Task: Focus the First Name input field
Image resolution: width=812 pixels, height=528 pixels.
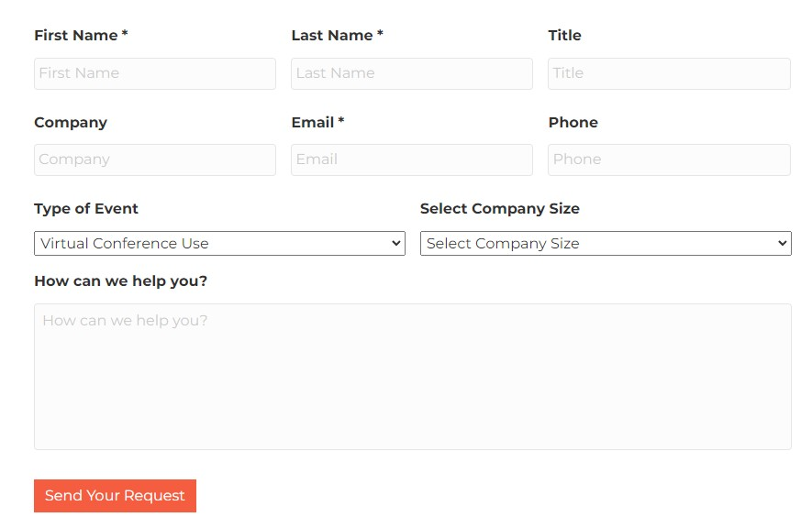Action: (155, 73)
